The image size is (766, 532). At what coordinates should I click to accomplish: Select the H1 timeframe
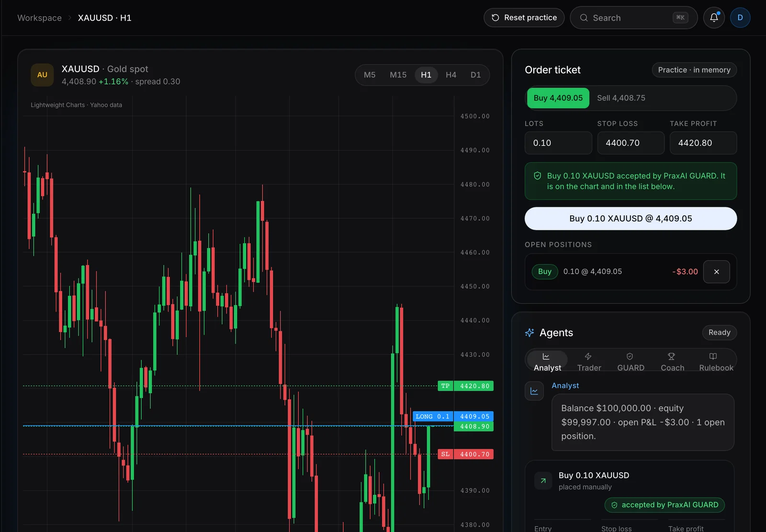426,75
